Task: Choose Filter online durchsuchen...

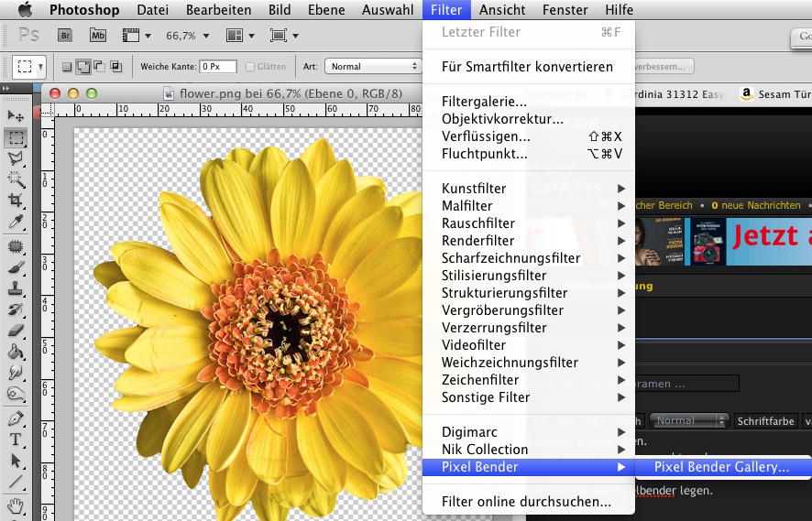Action: (x=526, y=502)
